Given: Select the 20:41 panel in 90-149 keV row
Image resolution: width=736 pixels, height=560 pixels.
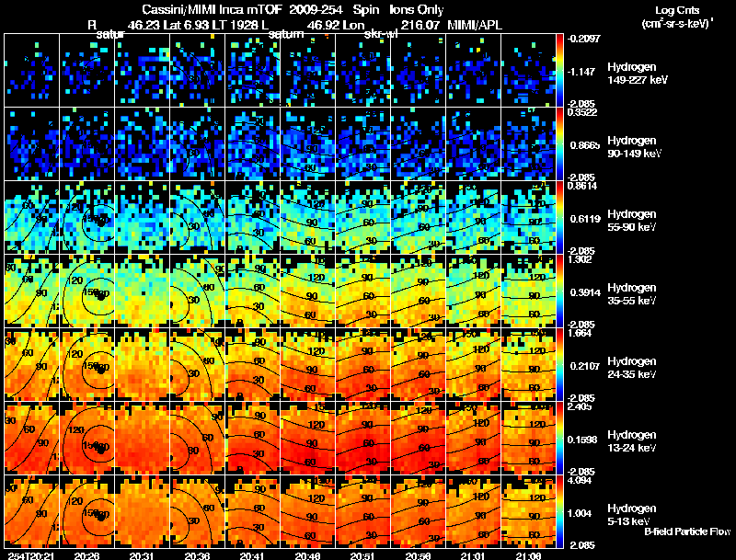Looking at the screenshot, I should 252,143.
